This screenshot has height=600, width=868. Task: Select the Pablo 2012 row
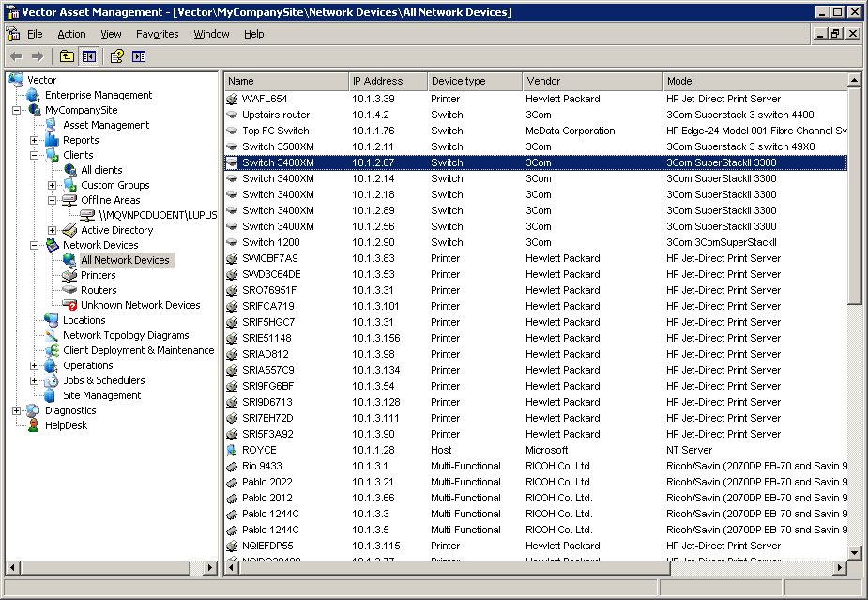535,498
